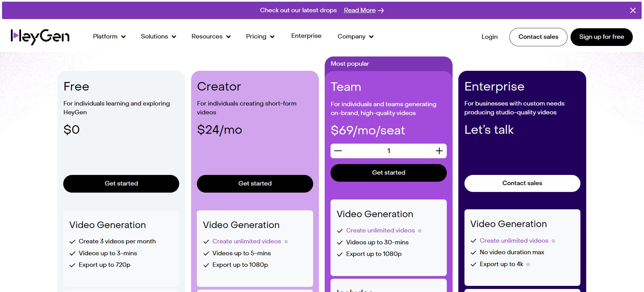
Task: Click the 'Most popular' badge label
Action: click(x=350, y=64)
